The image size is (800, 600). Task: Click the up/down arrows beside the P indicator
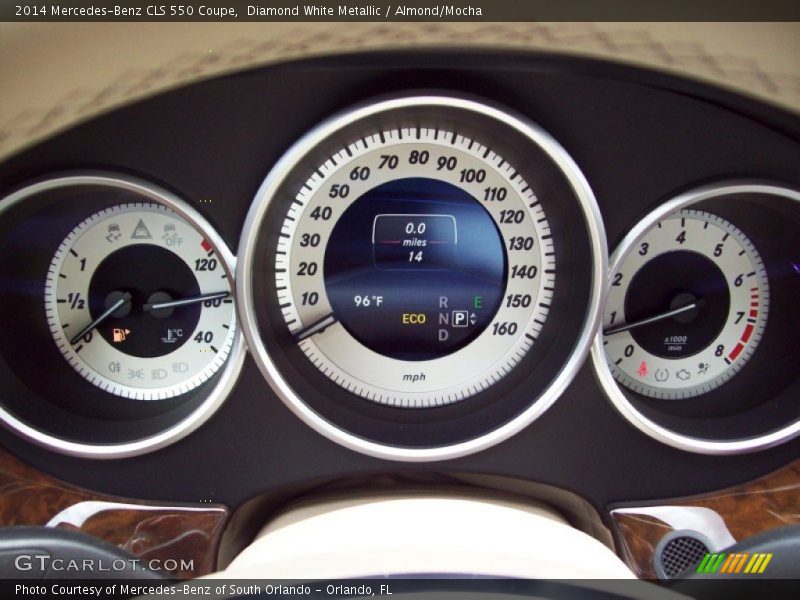473,319
